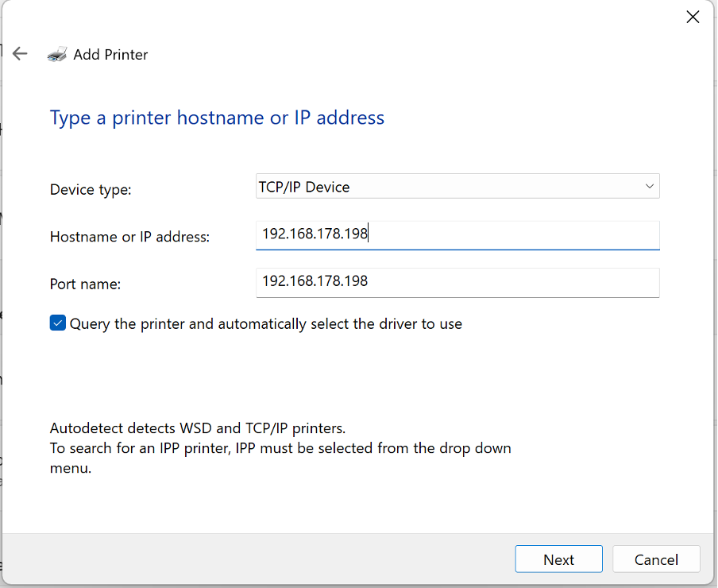Screen dimensions: 718x588
Task: Open the Device type combo box
Action: (457, 186)
